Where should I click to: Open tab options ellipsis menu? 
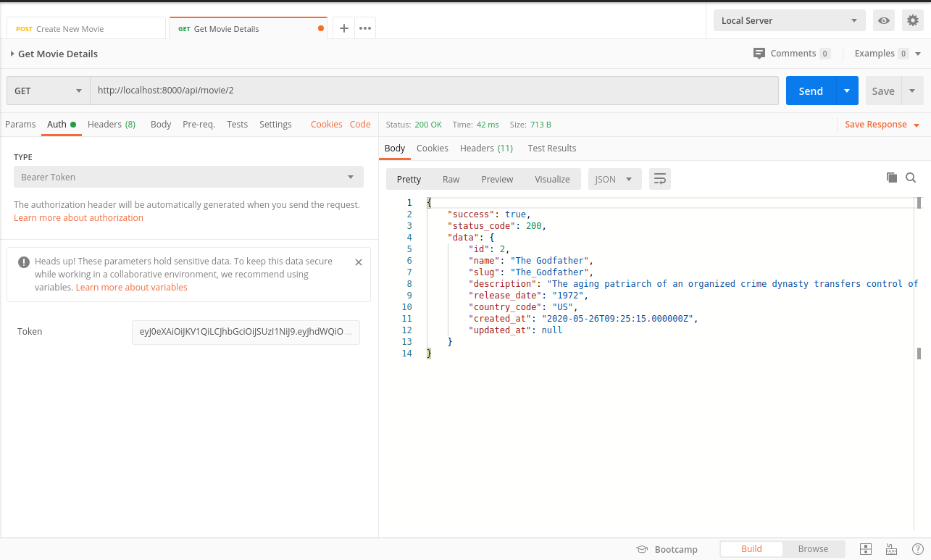(x=365, y=28)
